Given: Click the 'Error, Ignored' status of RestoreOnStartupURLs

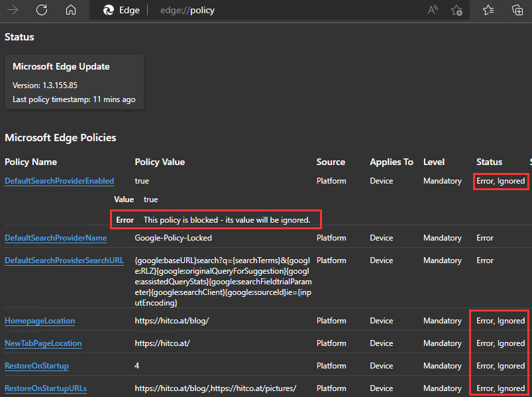Looking at the screenshot, I should pos(500,388).
